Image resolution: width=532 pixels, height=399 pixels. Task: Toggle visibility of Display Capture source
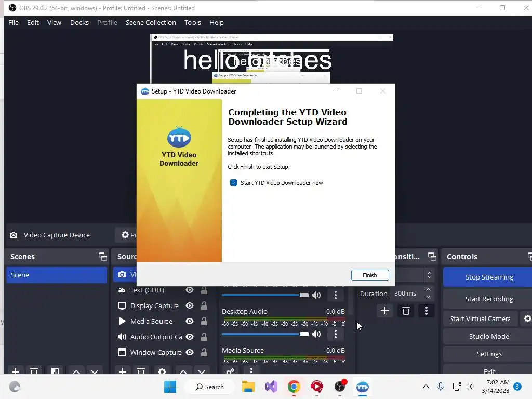click(190, 305)
